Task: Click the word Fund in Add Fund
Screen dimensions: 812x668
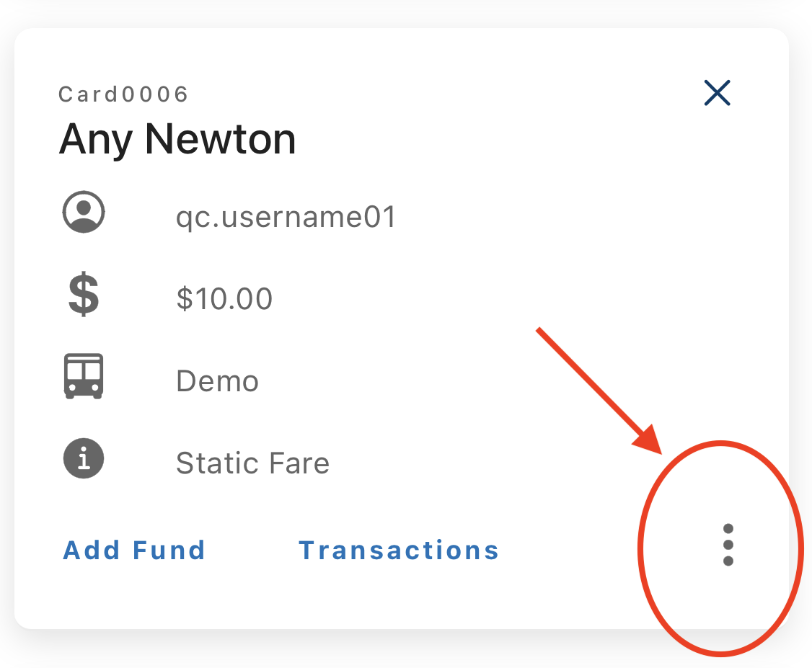Action: 169,550
